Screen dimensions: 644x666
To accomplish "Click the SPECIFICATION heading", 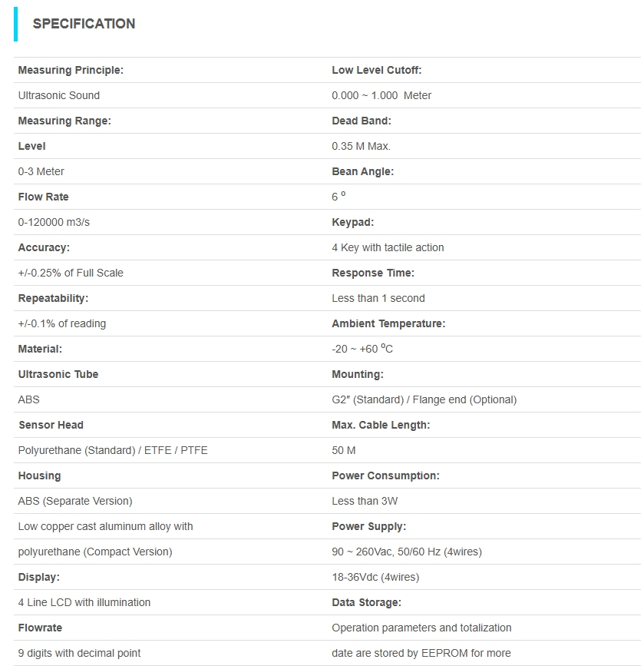I will 84,24.
